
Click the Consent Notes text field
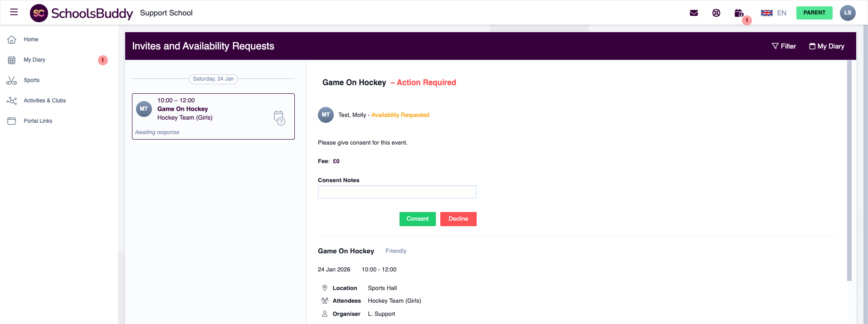397,192
